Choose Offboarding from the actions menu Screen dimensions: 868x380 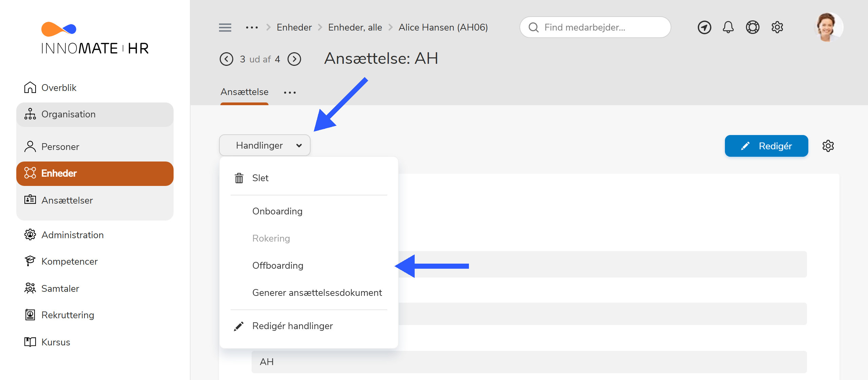(x=278, y=265)
